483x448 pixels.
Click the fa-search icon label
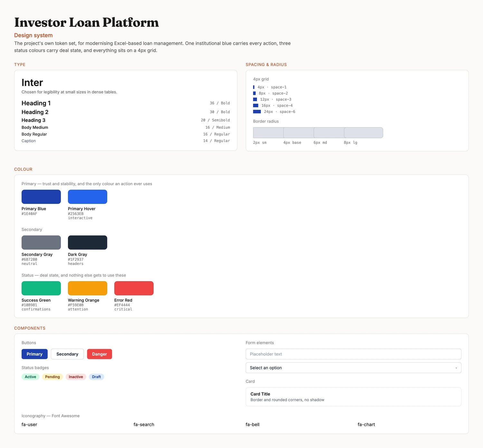pos(144,424)
